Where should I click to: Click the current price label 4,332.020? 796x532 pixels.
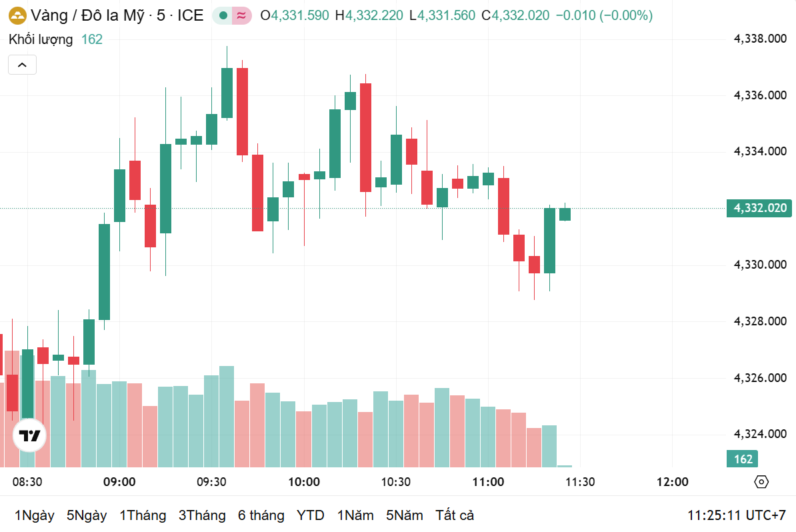tap(760, 208)
